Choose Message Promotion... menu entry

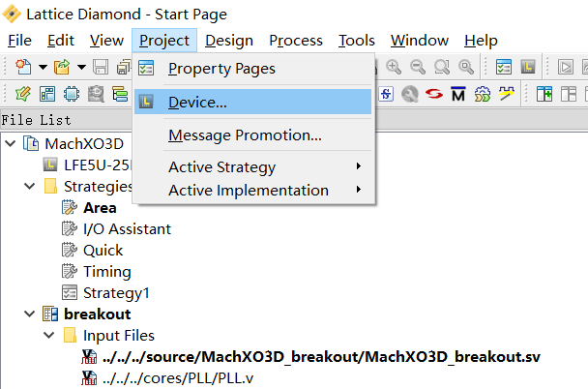252,135
